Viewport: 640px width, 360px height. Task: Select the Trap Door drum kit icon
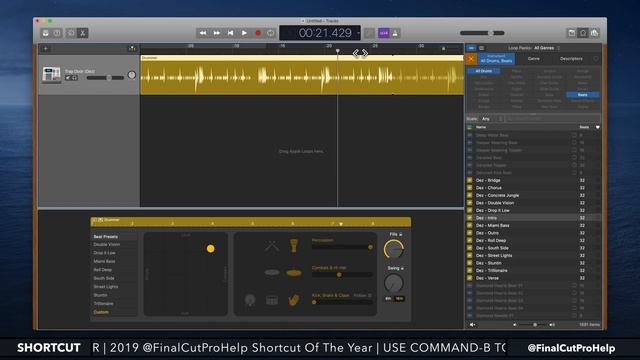tap(51, 74)
